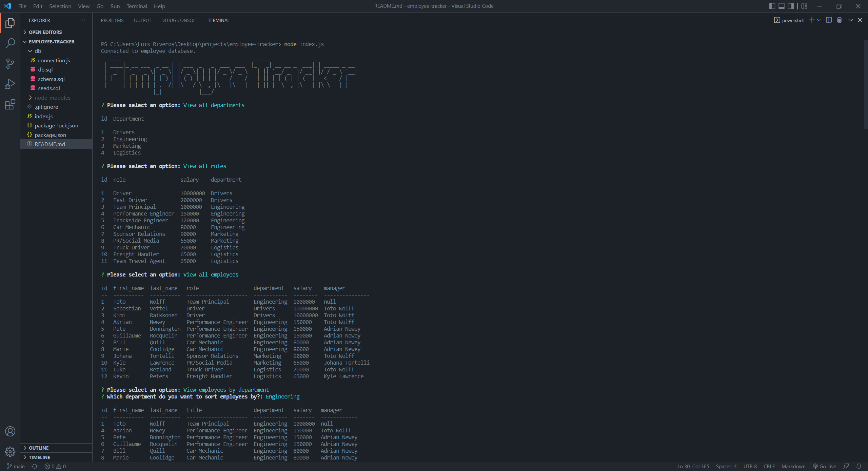Select the seeds.sql file in Explorer
Viewport: 868px width, 471px height.
click(49, 88)
